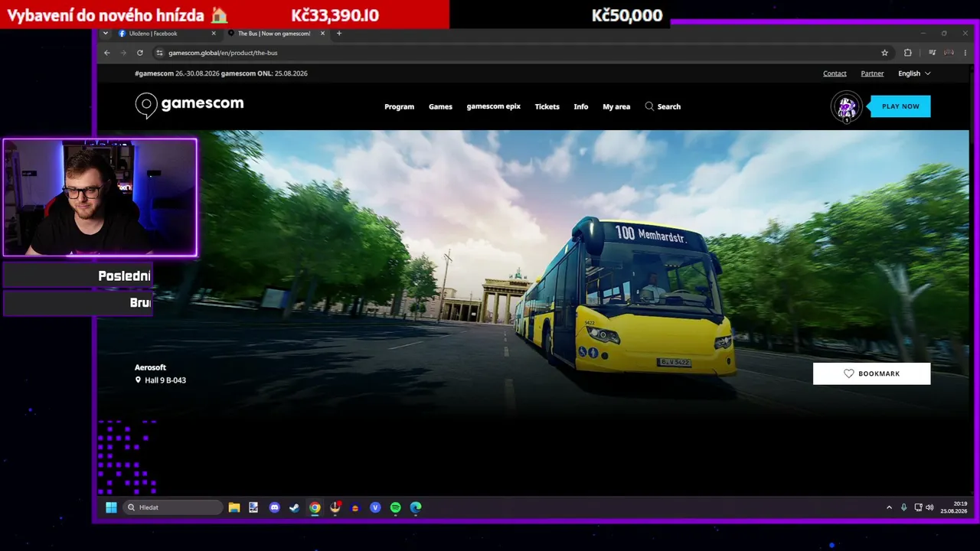Open the taskbar app with the blue V icon
Viewport: 980px width, 551px height.
click(x=375, y=507)
